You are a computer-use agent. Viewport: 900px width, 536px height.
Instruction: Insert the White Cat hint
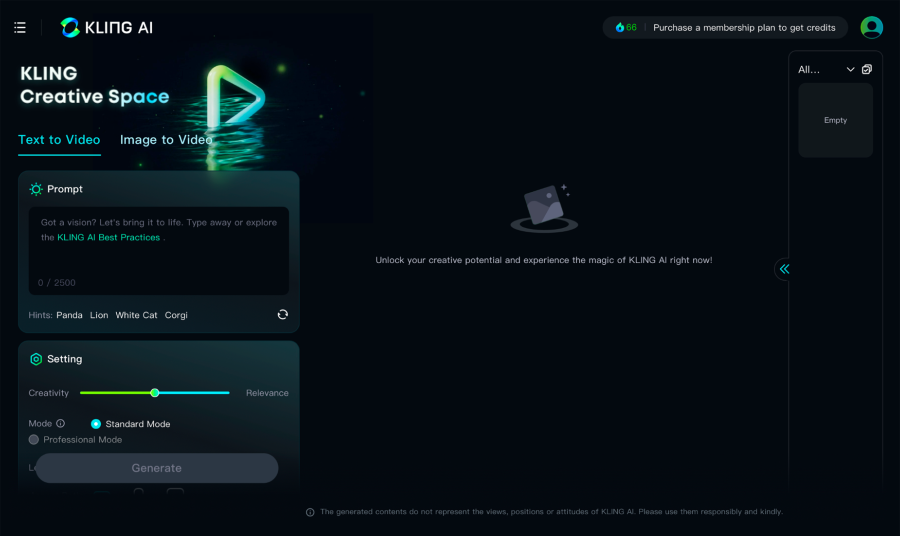coord(136,315)
